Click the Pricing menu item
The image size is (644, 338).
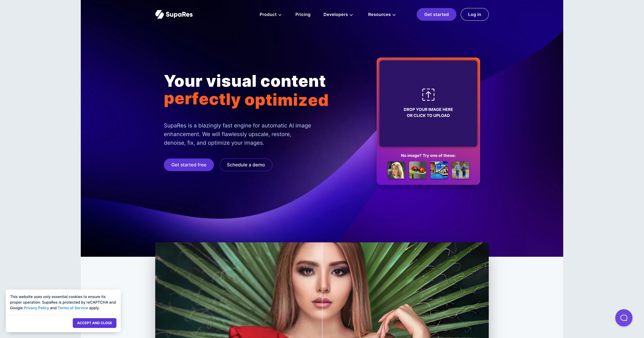303,14
